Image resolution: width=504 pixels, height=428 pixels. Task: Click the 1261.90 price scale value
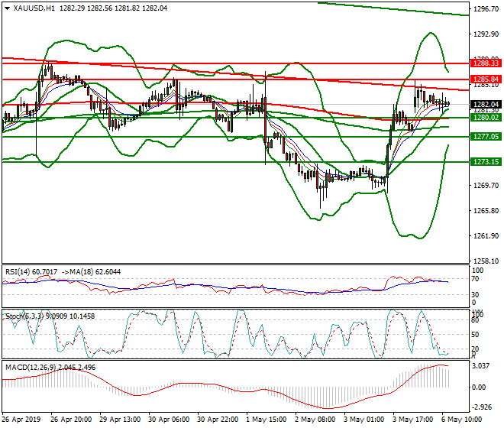486,236
